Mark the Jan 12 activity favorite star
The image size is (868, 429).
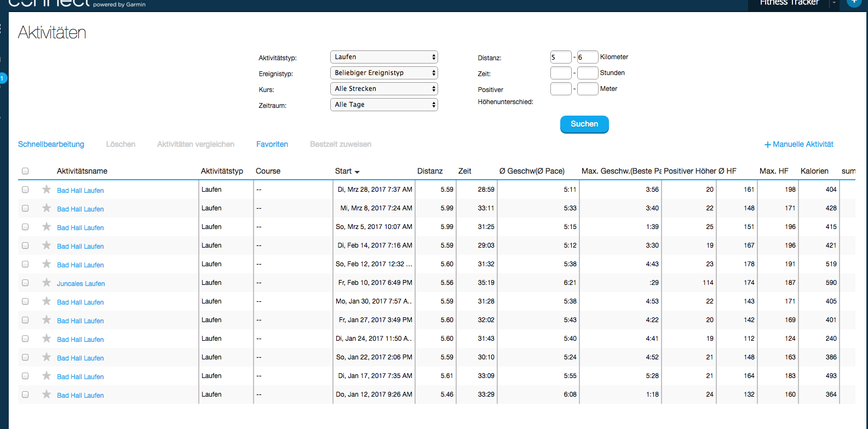pyautogui.click(x=47, y=394)
